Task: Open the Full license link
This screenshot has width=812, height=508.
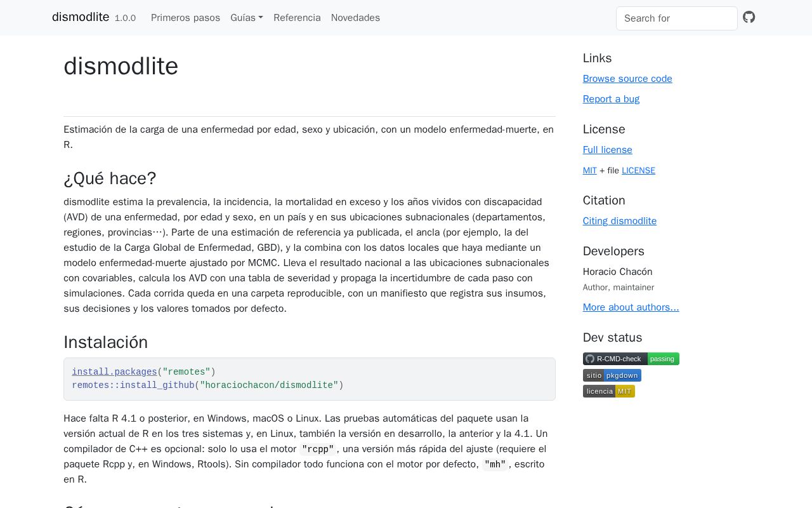Action: [x=607, y=150]
